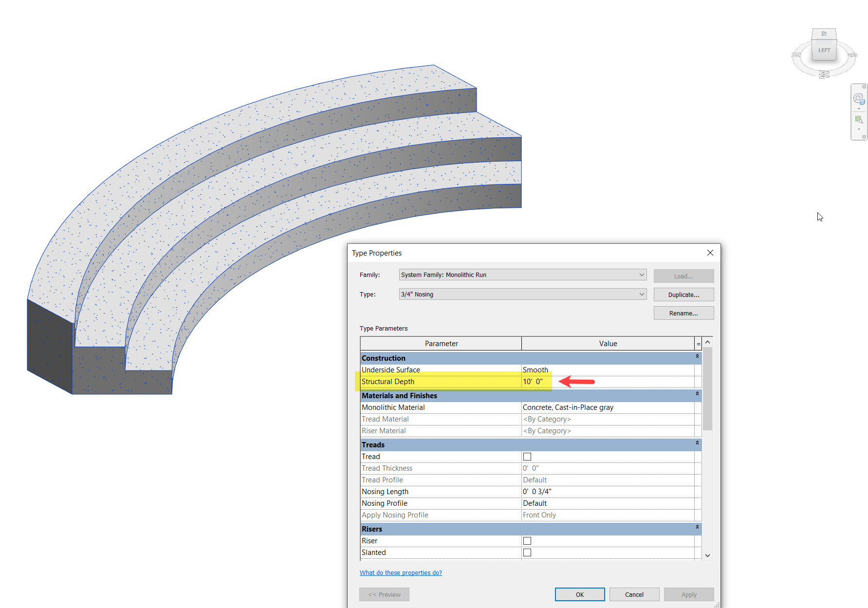This screenshot has width=868, height=608.
Task: Open the zoom tool options arrow
Action: (x=859, y=129)
